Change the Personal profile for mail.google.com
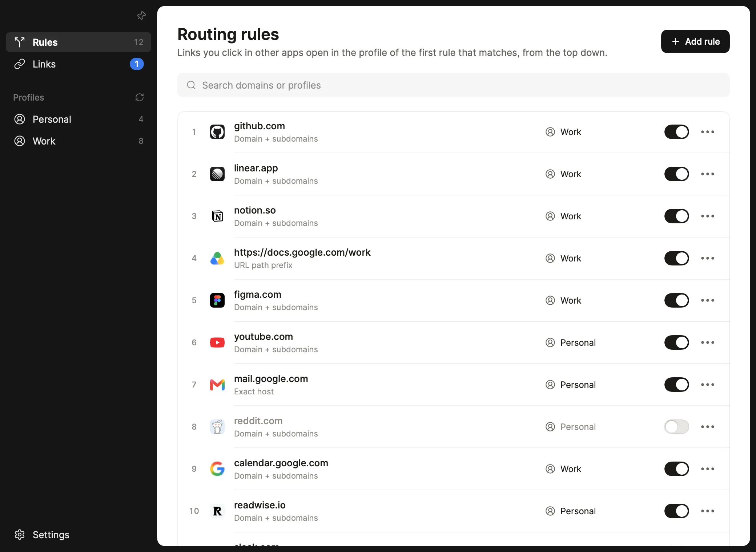This screenshot has width=756, height=552. point(571,385)
